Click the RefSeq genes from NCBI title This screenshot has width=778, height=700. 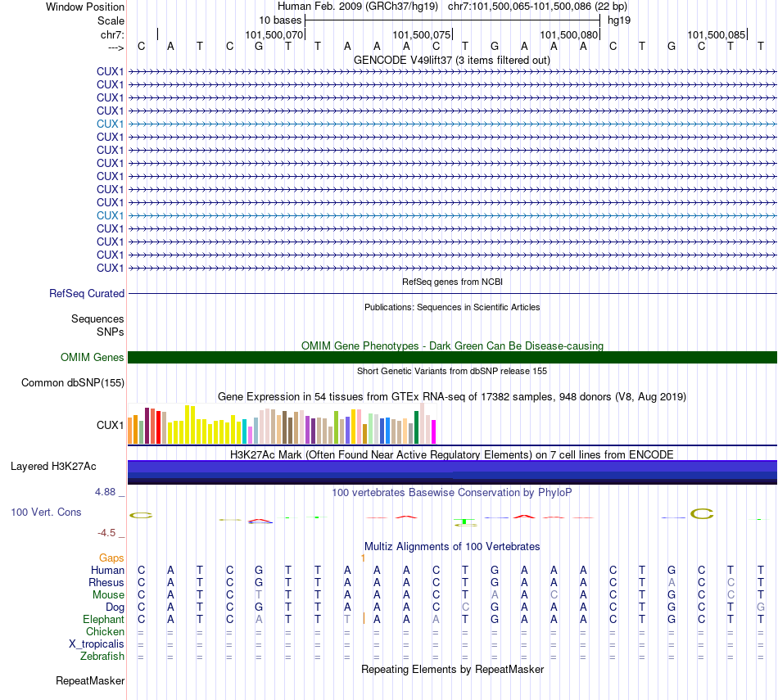(x=452, y=282)
